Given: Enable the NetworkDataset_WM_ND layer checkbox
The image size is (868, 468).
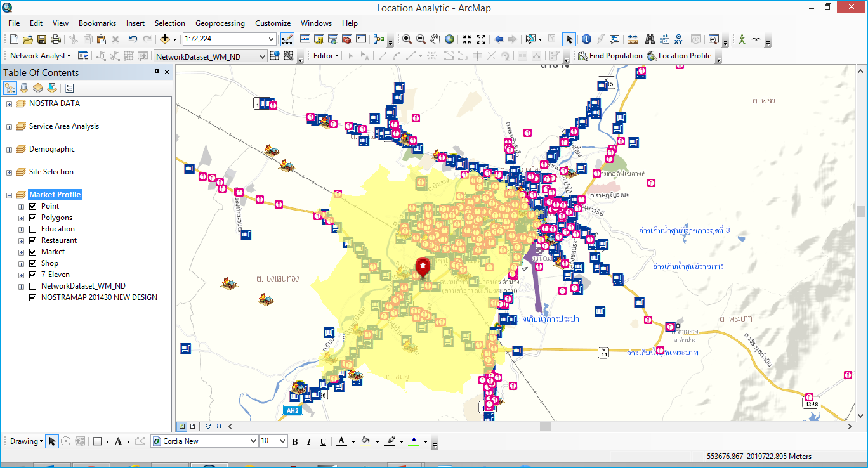Looking at the screenshot, I should tap(33, 286).
